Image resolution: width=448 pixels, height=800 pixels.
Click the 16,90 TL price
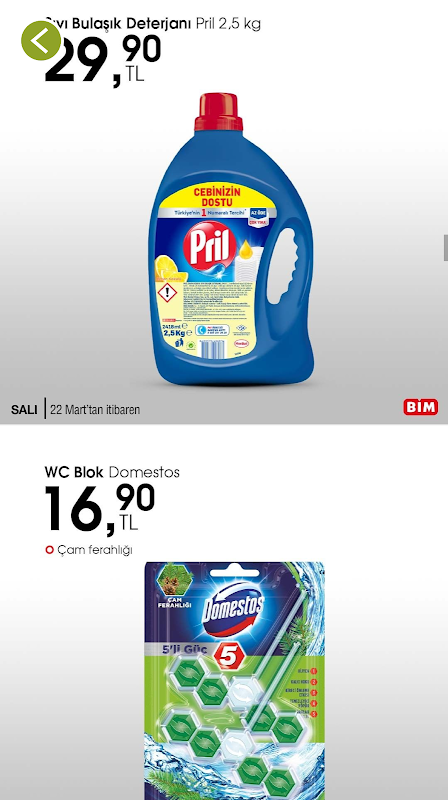[x=99, y=509]
